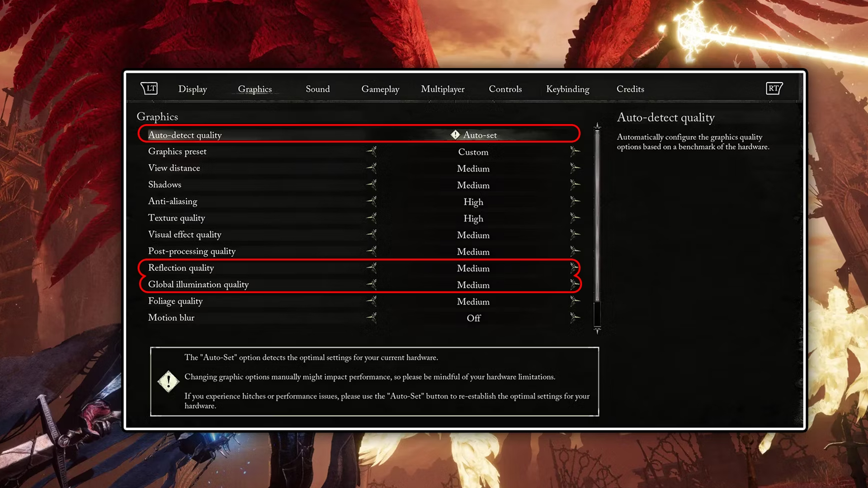The image size is (868, 488).
Task: Click the right arrow icon for Reflection quality
Action: (x=573, y=267)
